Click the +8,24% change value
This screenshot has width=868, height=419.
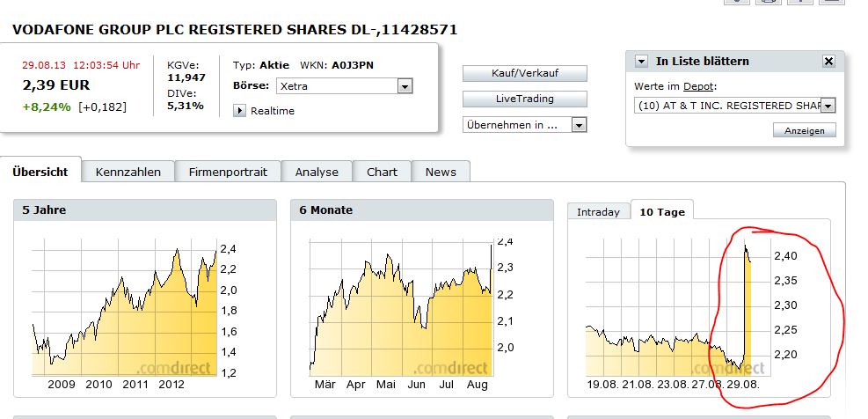(x=47, y=107)
